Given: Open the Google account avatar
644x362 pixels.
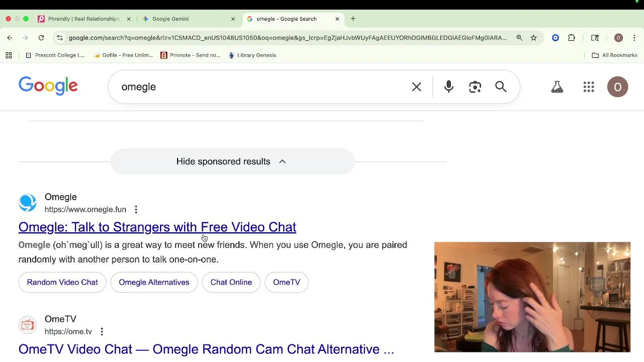Looking at the screenshot, I should coord(618,87).
